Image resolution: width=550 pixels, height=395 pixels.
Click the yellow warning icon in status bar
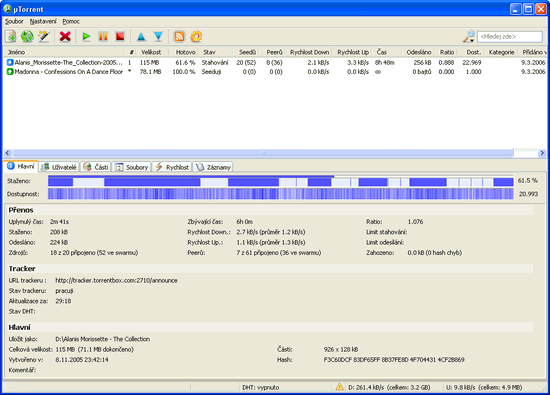[x=339, y=387]
